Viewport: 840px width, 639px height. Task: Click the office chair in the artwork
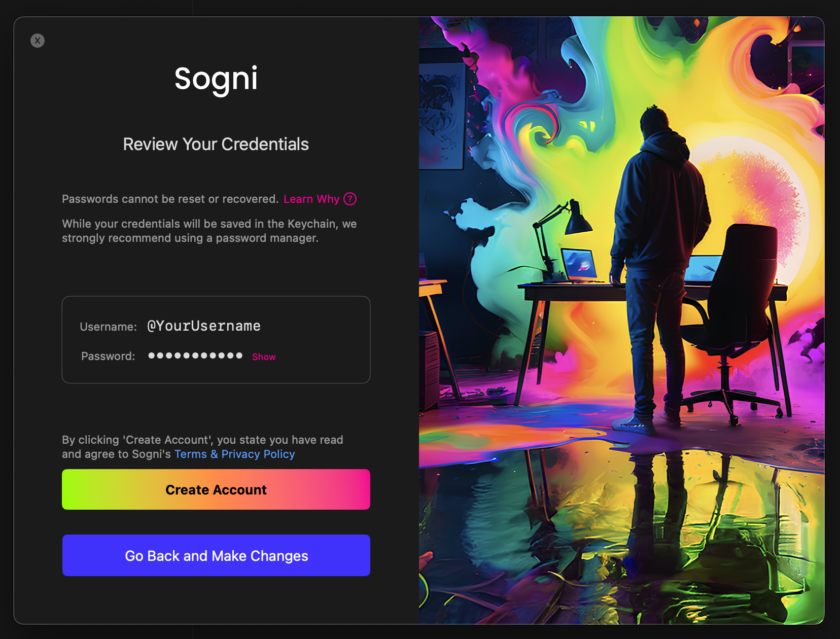click(x=730, y=325)
